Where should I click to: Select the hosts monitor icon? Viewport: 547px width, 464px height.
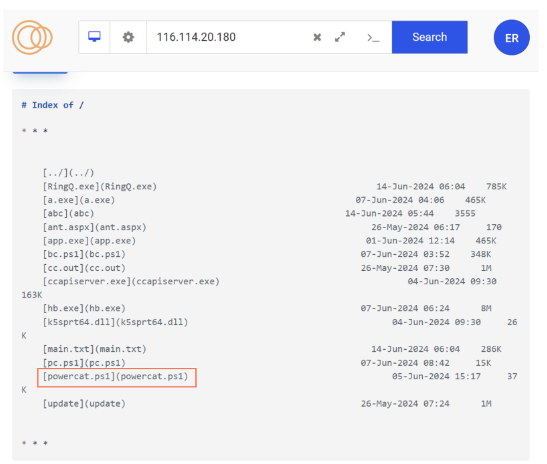[x=94, y=37]
